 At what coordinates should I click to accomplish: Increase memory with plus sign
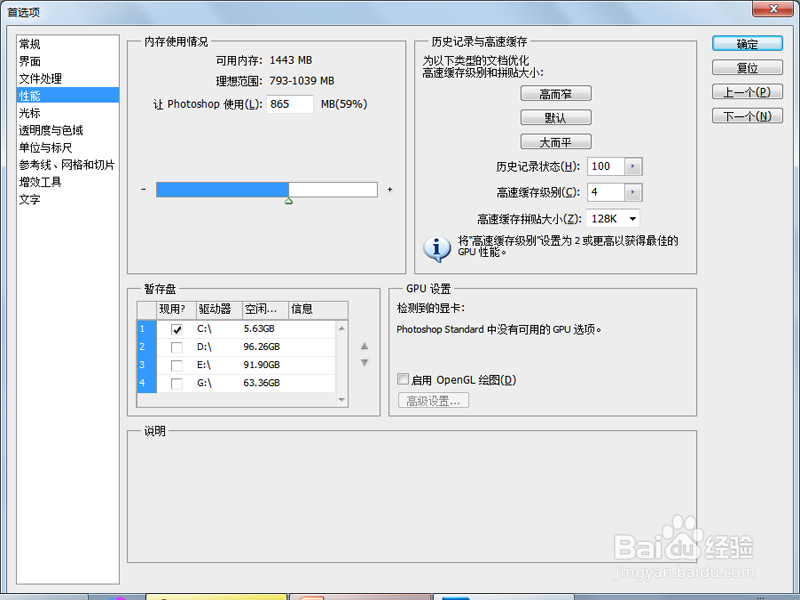390,189
